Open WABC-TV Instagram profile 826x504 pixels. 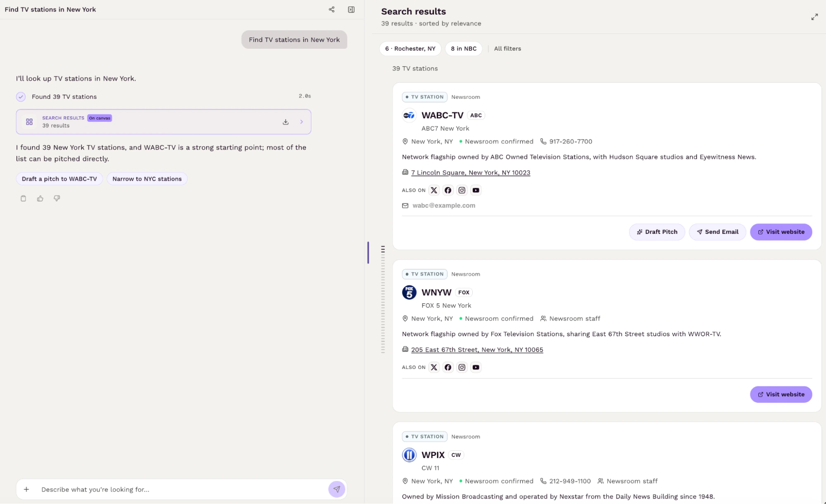[462, 190]
